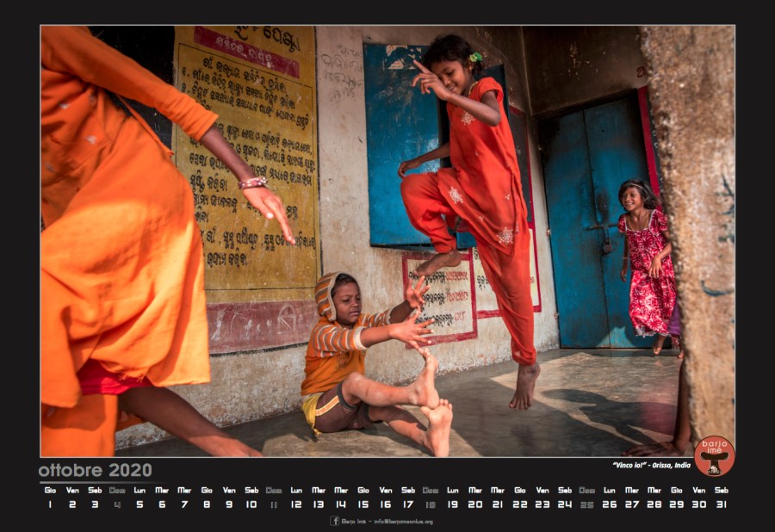Click the Barjo Imè round logo
The width and height of the screenshot is (775, 532).
pos(714,456)
